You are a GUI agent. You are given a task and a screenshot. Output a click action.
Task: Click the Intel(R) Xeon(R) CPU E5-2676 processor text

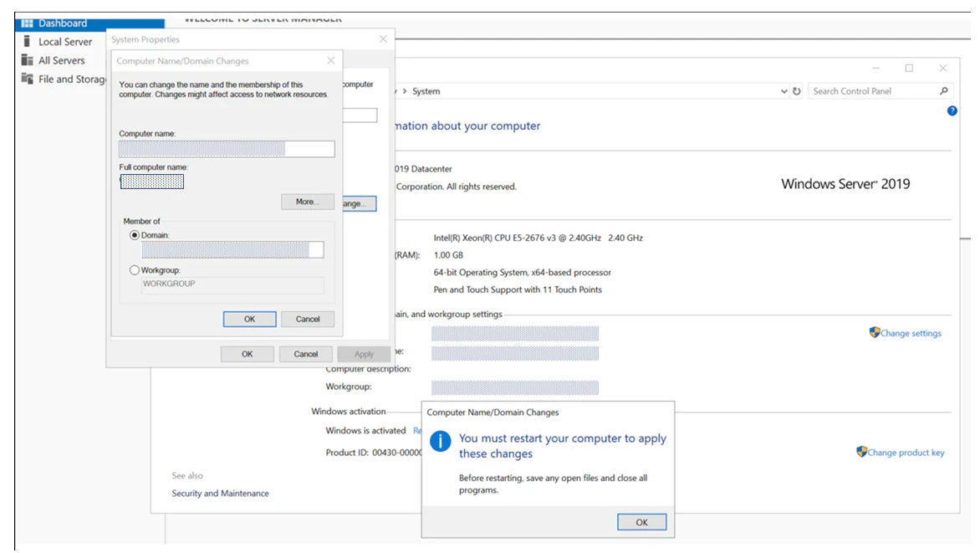pos(538,238)
